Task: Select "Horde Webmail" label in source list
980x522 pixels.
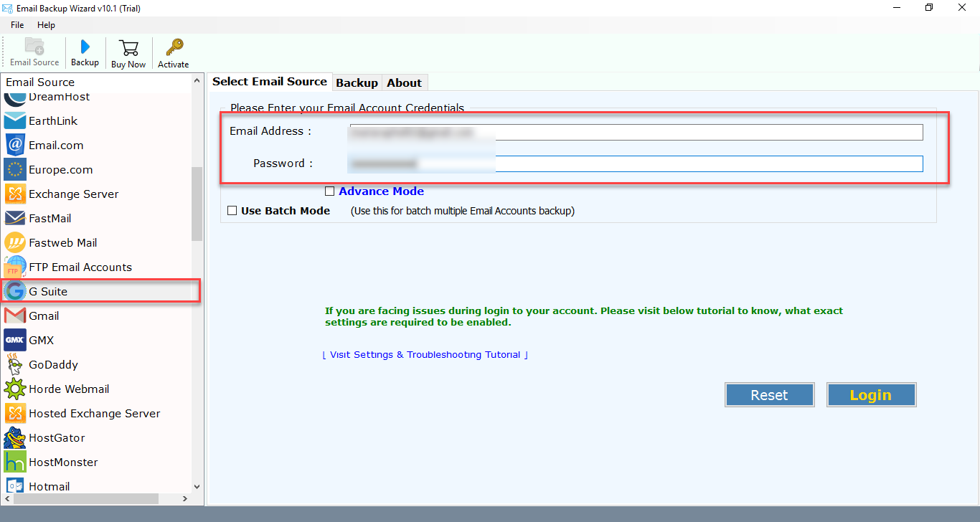Action: click(x=69, y=389)
